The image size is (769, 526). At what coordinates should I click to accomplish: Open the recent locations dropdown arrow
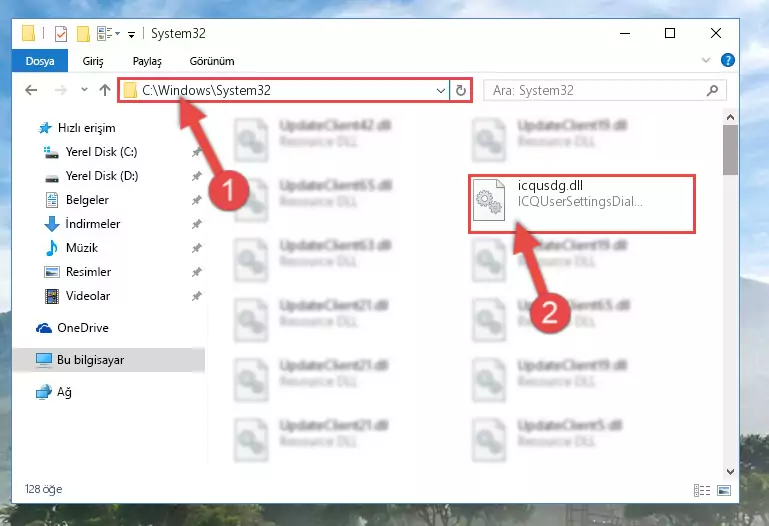(84, 90)
